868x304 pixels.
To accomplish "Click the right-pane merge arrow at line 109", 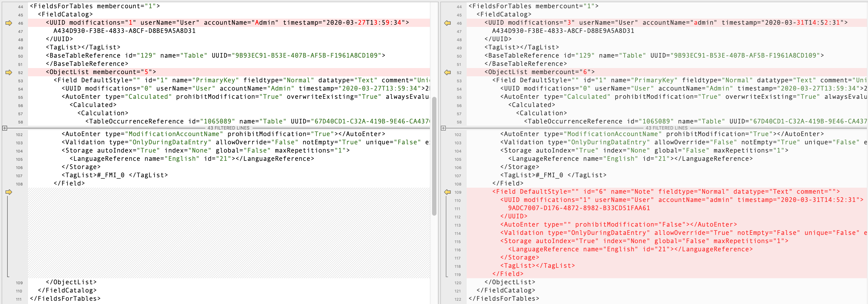I will [x=447, y=192].
